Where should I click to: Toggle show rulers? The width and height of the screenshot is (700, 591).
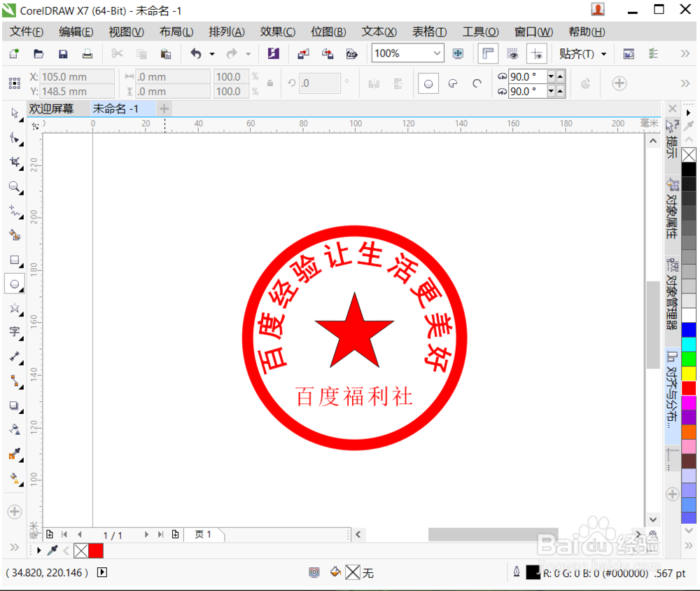(x=488, y=54)
